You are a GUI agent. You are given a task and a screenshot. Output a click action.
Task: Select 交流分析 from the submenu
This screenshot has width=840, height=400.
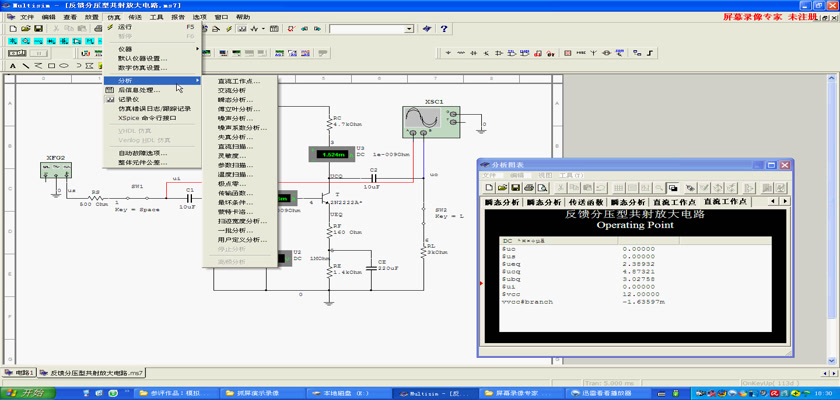point(239,90)
